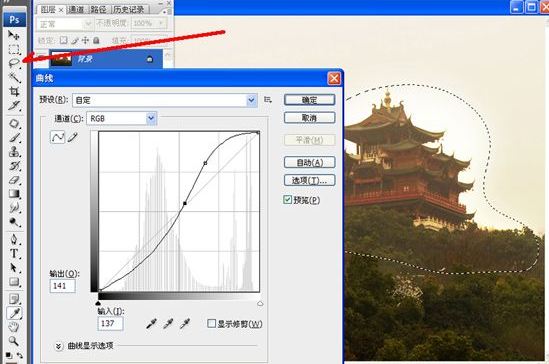Click the pencil draw-curve icon

click(72, 137)
